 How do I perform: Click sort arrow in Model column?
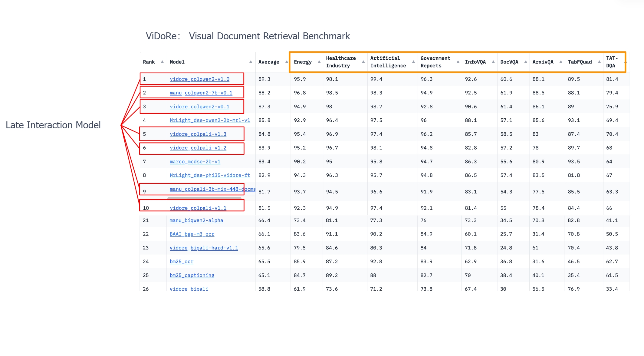[251, 62]
